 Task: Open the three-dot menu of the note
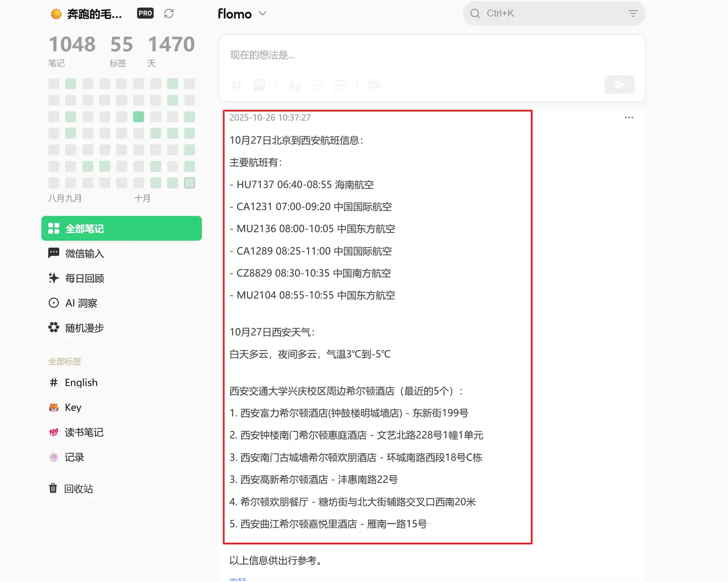(x=629, y=118)
